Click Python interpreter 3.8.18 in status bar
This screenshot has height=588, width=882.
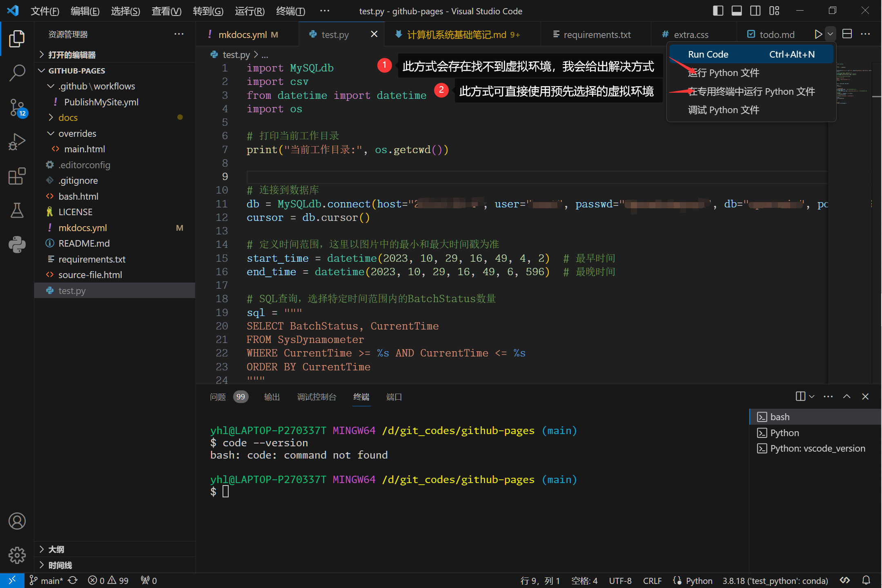pyautogui.click(x=775, y=580)
